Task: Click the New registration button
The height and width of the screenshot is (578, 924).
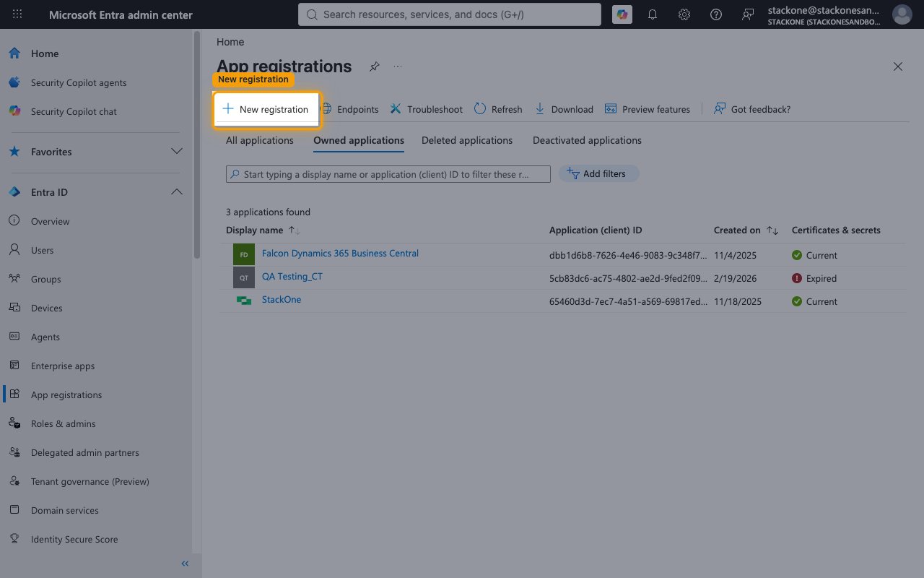Action: pos(266,109)
